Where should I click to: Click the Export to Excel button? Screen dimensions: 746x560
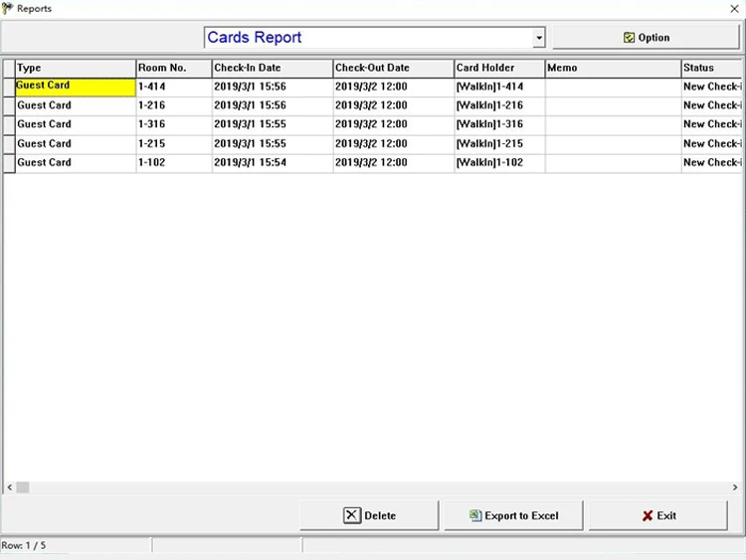point(513,515)
